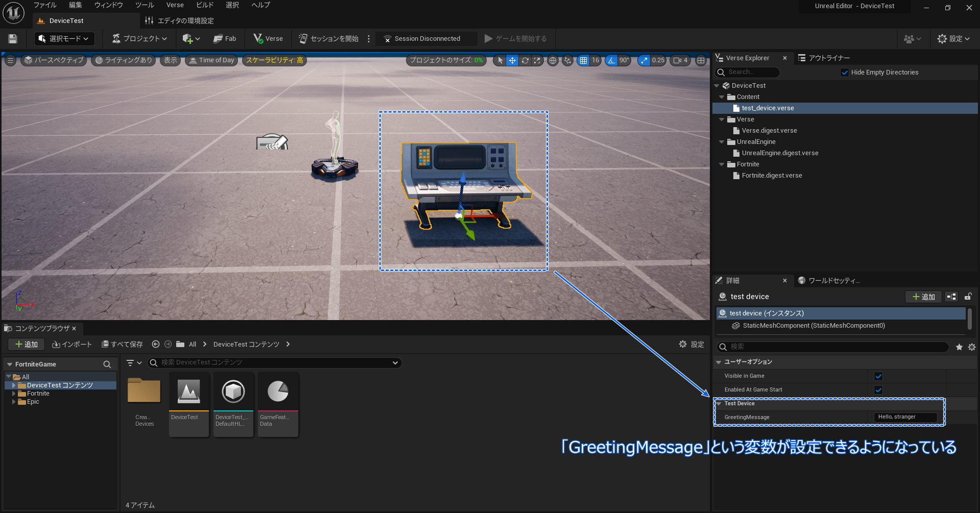Click the セッションを開始 button

click(x=328, y=38)
